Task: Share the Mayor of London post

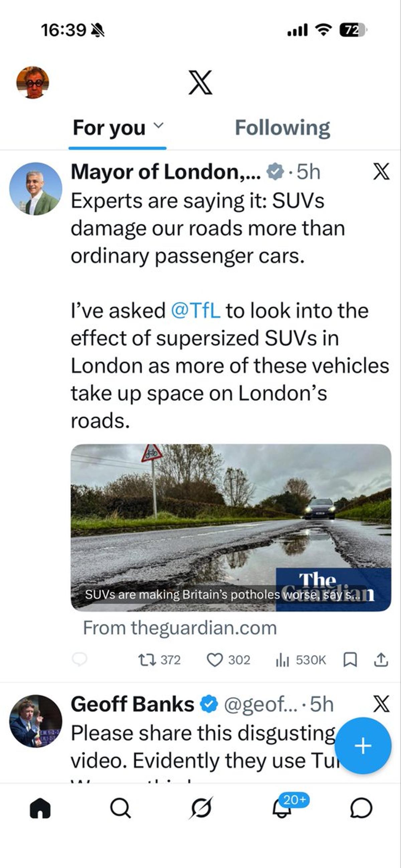Action: 381,660
